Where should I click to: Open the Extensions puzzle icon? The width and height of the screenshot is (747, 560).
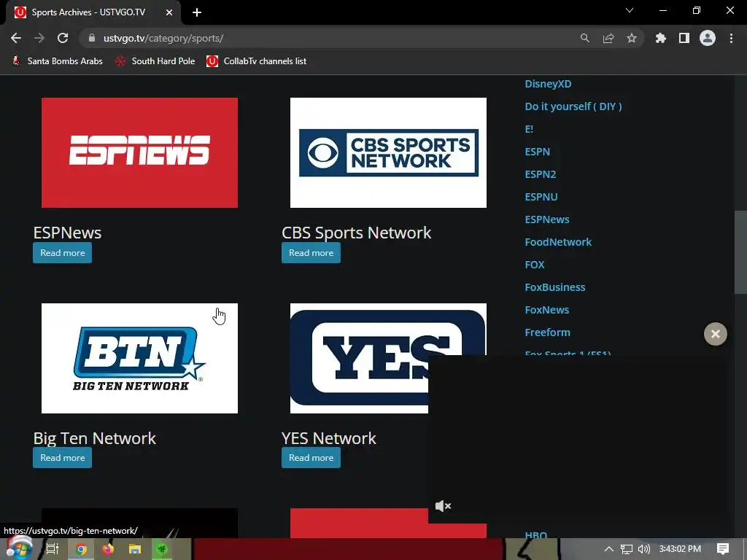point(660,38)
